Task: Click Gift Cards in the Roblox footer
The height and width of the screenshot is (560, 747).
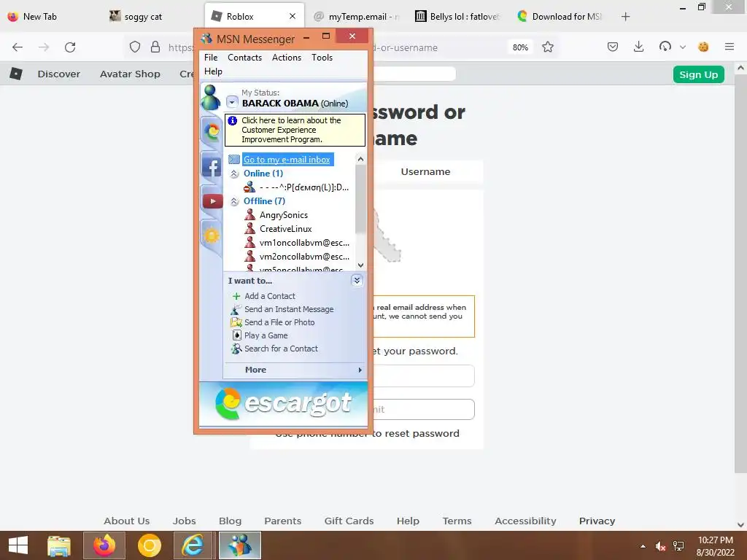Action: 349,521
